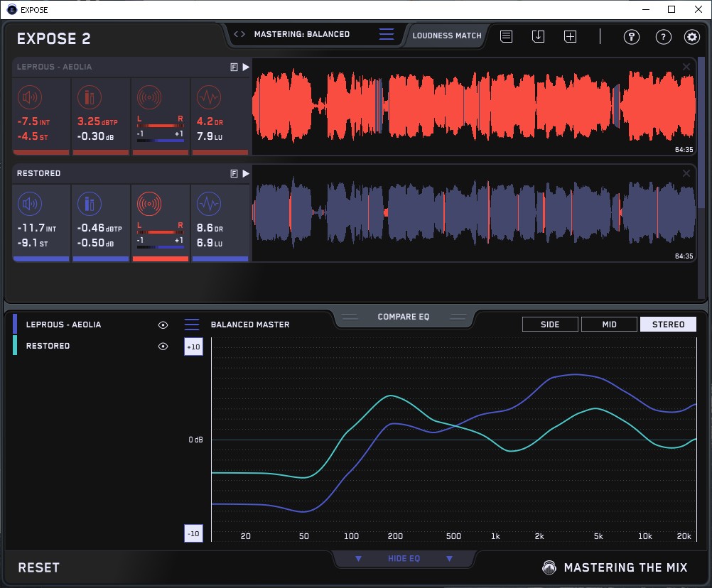The width and height of the screenshot is (712, 588).
Task: Click the stereo field icon on Restored track
Action: click(149, 205)
